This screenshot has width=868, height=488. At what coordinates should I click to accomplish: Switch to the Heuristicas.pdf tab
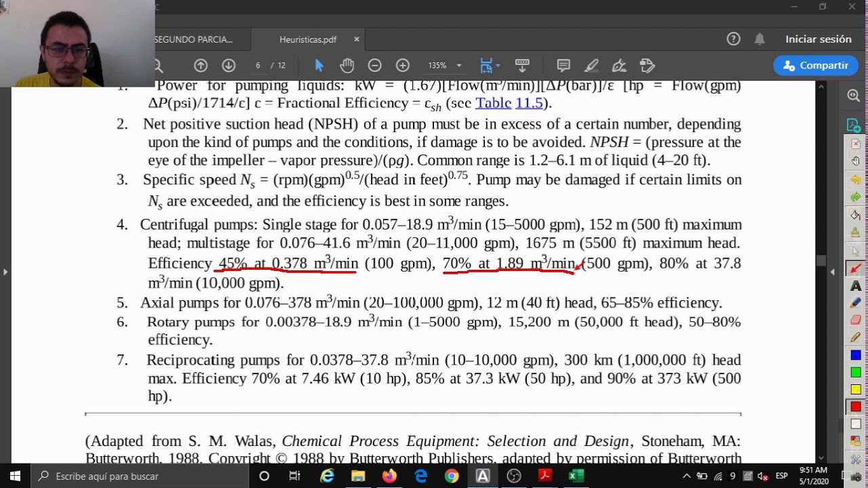coord(308,39)
